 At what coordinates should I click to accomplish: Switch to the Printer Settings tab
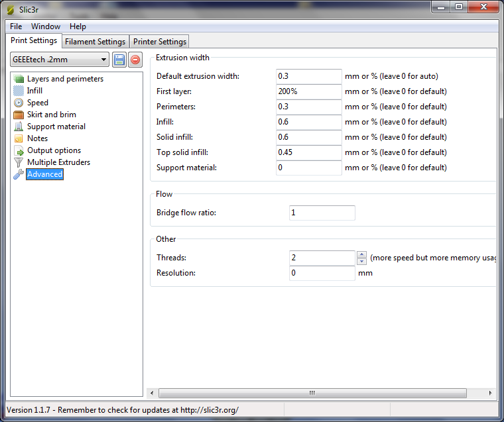[159, 42]
